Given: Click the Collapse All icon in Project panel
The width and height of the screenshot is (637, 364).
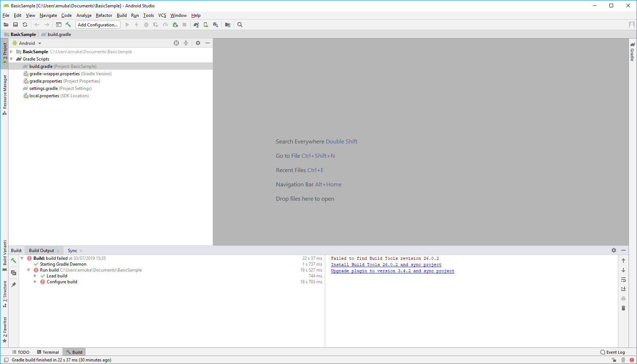Looking at the screenshot, I should pyautogui.click(x=186, y=43).
